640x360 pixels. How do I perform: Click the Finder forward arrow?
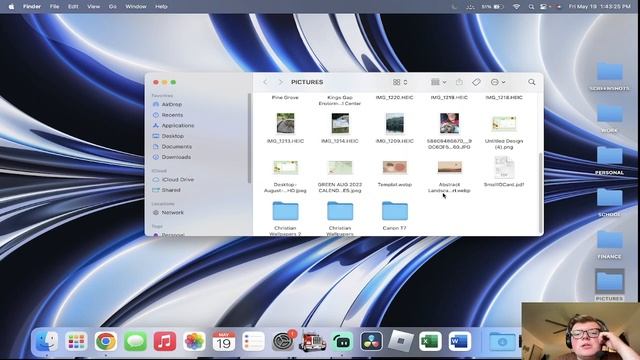click(x=280, y=82)
